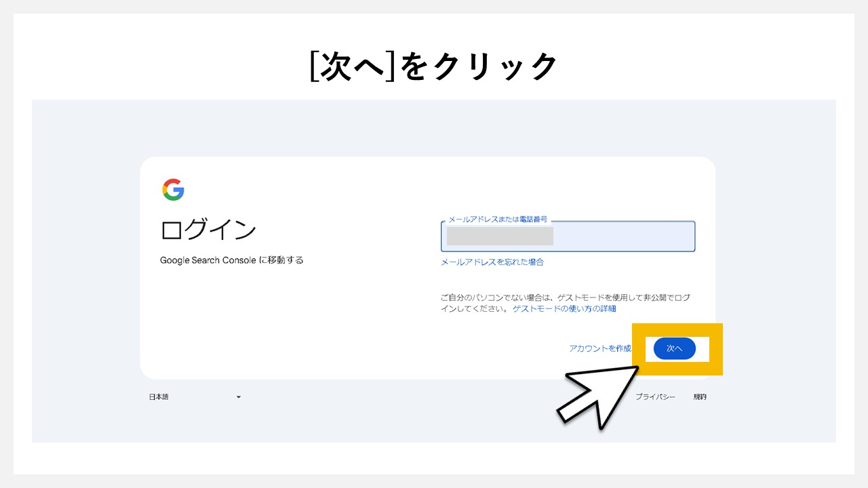
Task: Click the slide title [次へ]をクリック
Action: point(433,67)
